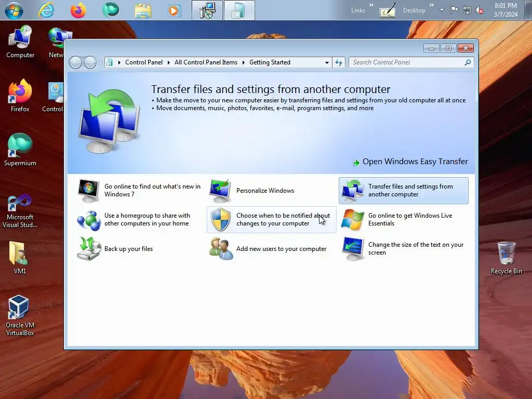This screenshot has width=532, height=399.
Task: Go to Control Panel in the breadcrumb
Action: (144, 62)
